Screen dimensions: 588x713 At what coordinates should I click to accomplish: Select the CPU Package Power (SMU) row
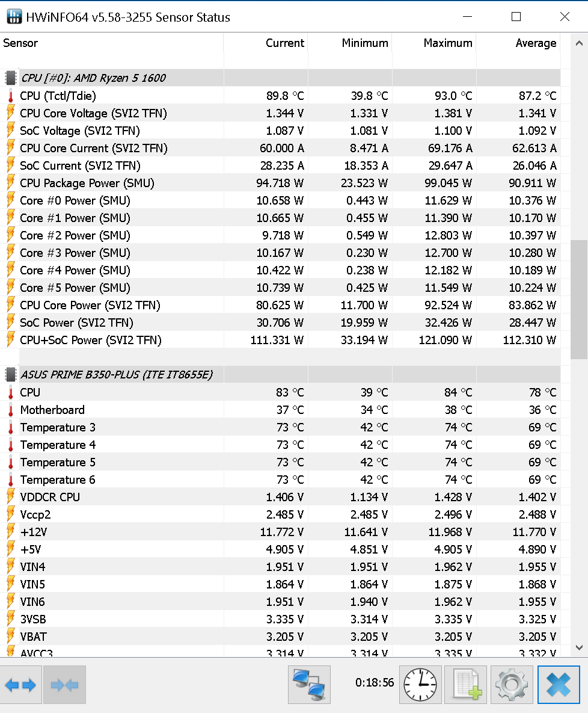280,184
